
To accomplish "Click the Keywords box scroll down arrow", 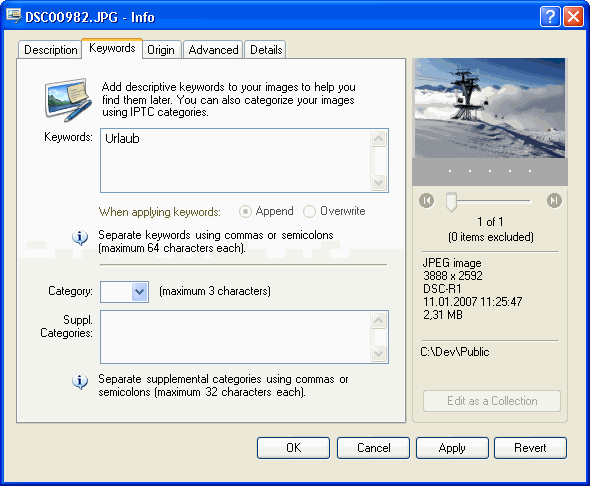I will (379, 182).
